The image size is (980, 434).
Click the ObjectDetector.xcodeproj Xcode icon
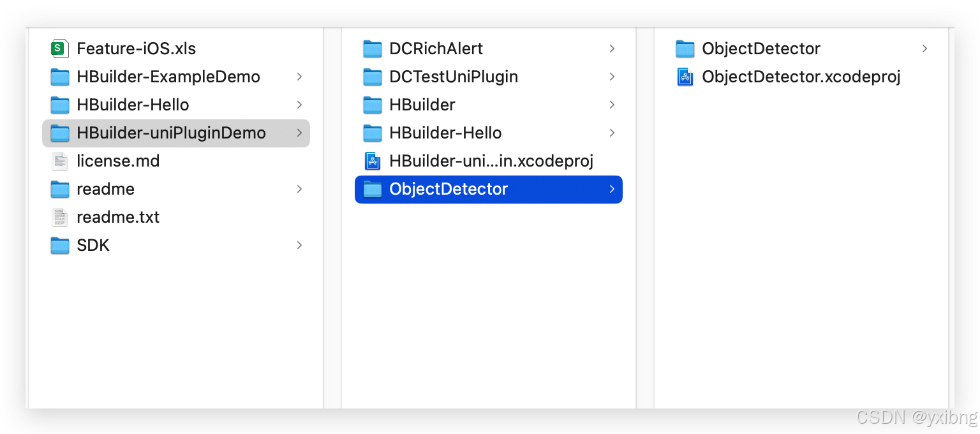(x=685, y=77)
